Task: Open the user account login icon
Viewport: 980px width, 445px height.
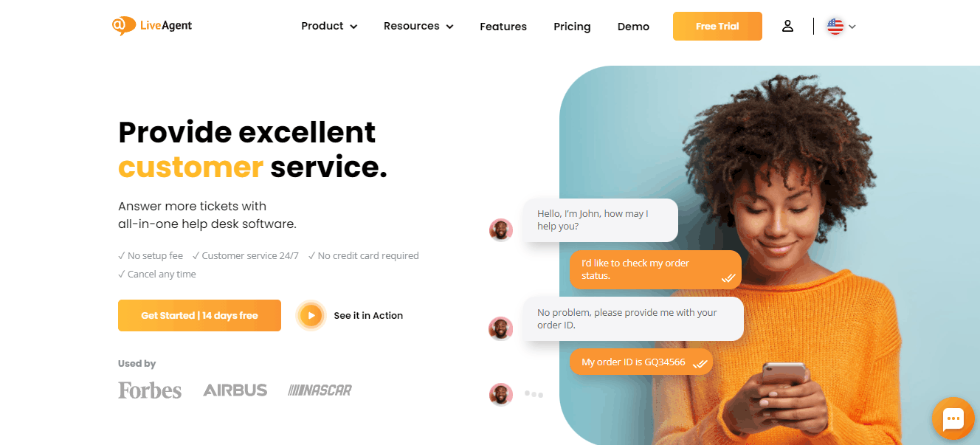Action: coord(787,26)
